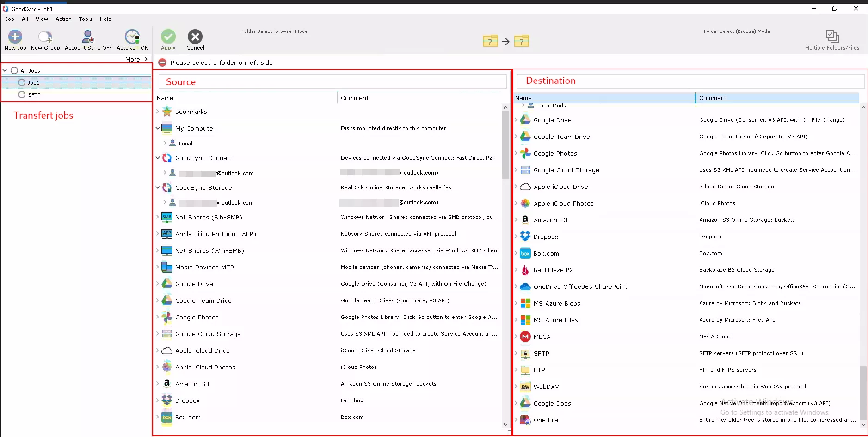
Task: Collapse GoodSync Connect in Source tree
Action: tap(158, 158)
